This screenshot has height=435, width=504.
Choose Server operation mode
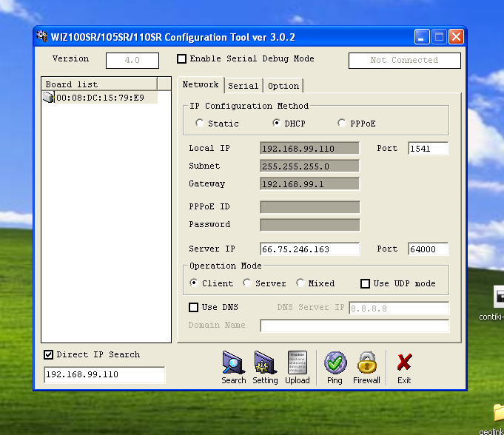tap(247, 283)
